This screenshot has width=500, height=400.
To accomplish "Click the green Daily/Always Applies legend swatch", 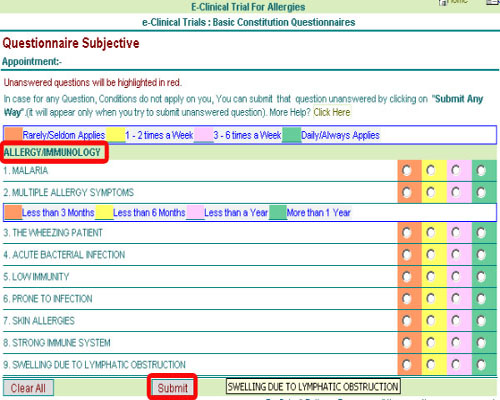I will 291,135.
